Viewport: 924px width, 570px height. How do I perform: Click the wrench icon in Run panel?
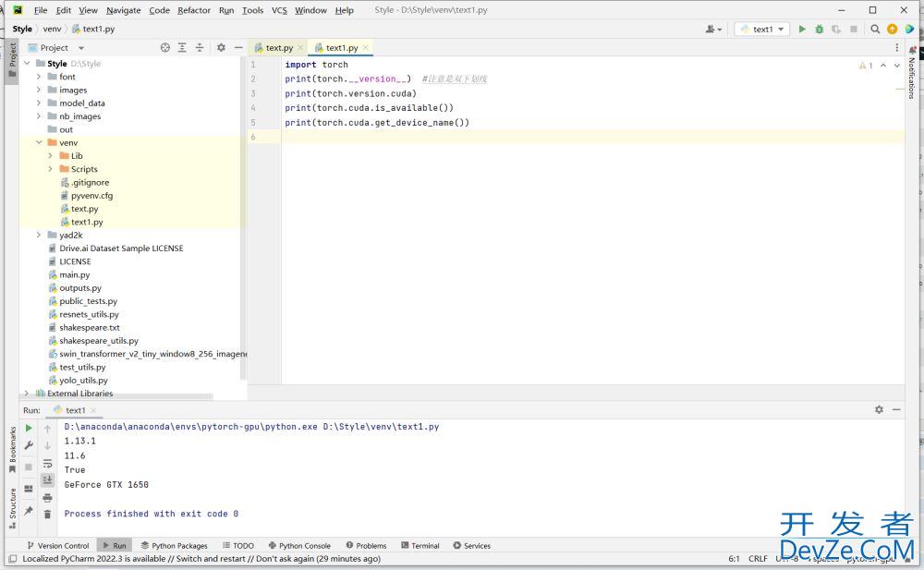(29, 445)
